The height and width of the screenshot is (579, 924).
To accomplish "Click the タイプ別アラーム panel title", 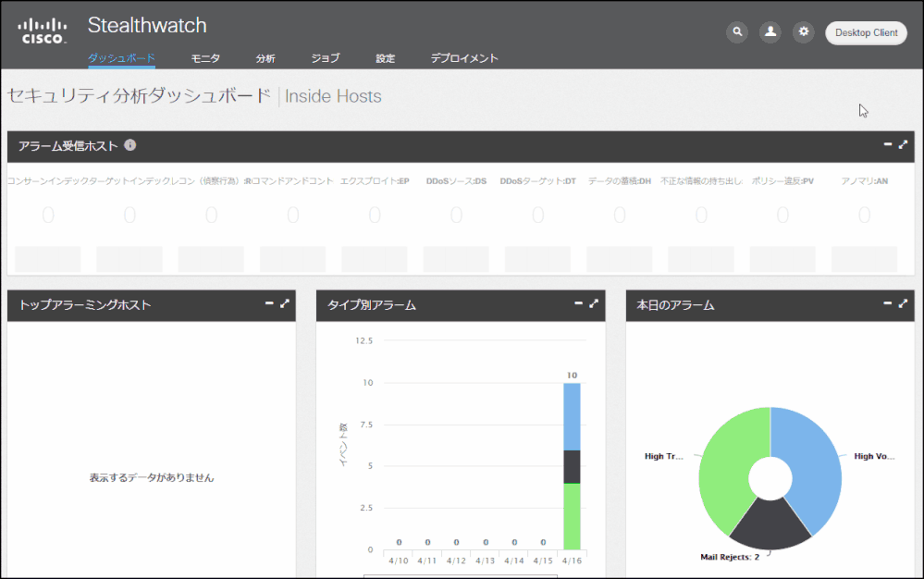I will pyautogui.click(x=372, y=304).
